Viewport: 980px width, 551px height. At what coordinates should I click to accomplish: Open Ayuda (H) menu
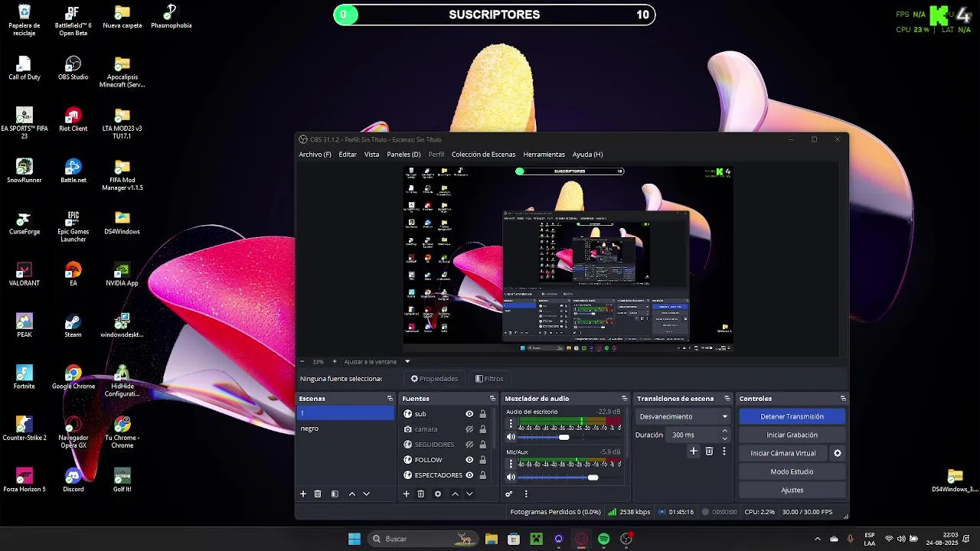(x=587, y=155)
